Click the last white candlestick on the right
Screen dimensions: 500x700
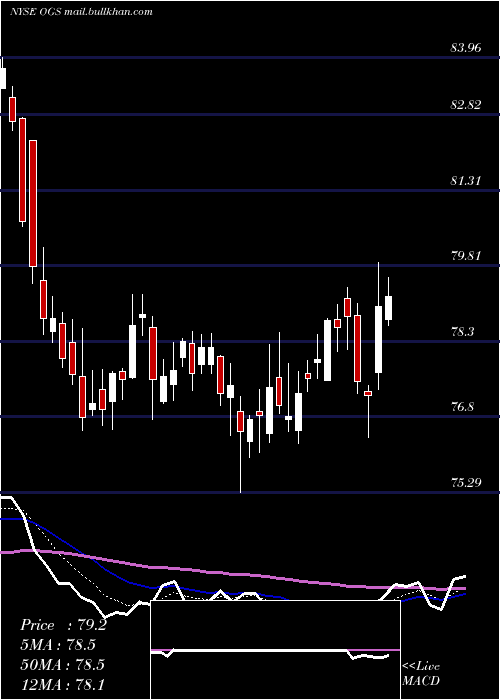pyautogui.click(x=388, y=301)
